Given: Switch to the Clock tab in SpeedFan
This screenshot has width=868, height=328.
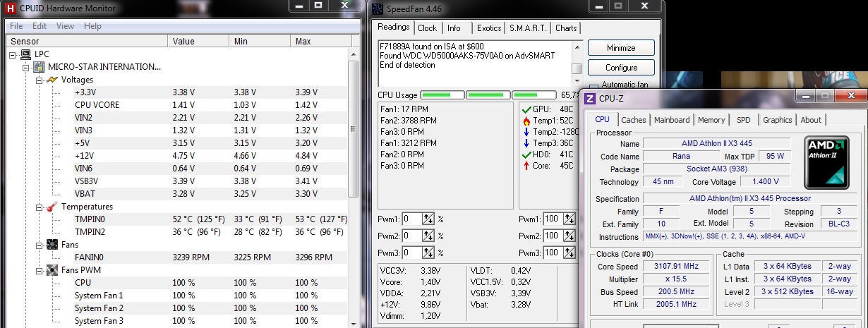Looking at the screenshot, I should tap(427, 28).
